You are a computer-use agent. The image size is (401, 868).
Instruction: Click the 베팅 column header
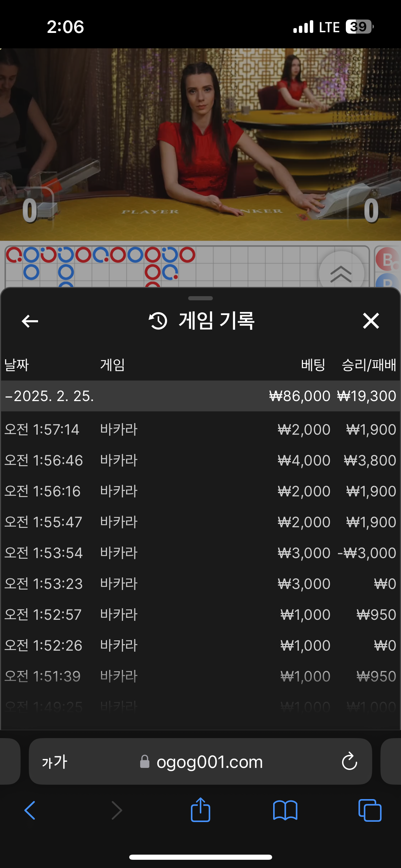pyautogui.click(x=313, y=365)
